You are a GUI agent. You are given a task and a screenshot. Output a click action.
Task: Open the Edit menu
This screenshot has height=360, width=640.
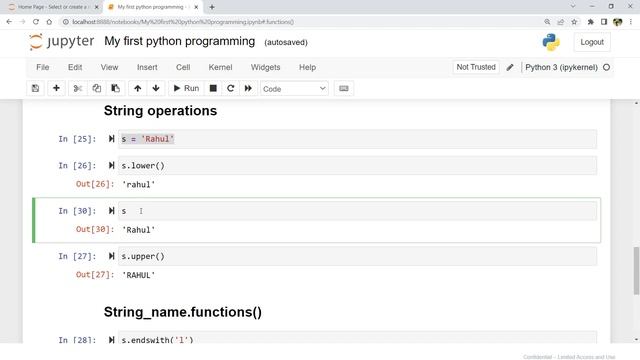pos(75,67)
